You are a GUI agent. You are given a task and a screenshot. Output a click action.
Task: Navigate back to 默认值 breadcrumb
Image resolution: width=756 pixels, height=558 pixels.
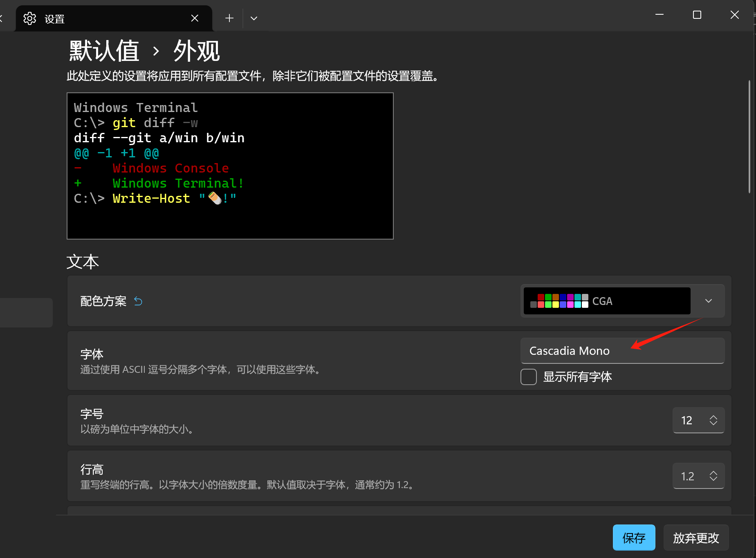pyautogui.click(x=104, y=51)
